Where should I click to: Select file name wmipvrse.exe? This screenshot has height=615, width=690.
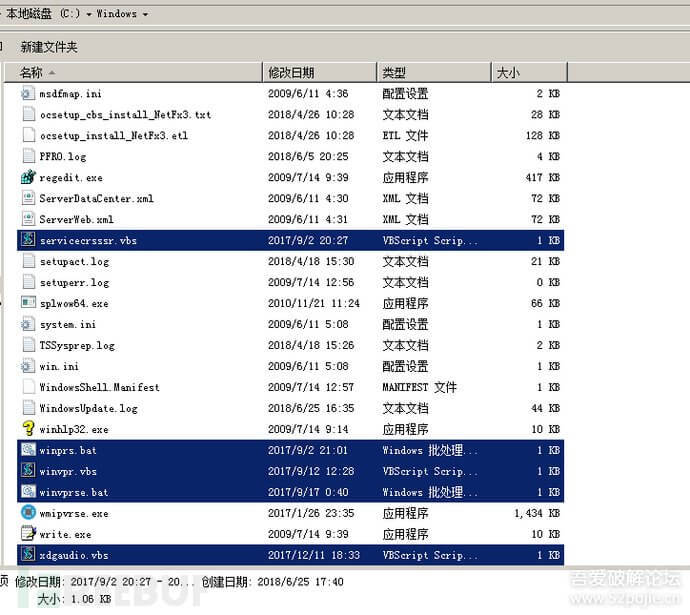click(74, 513)
